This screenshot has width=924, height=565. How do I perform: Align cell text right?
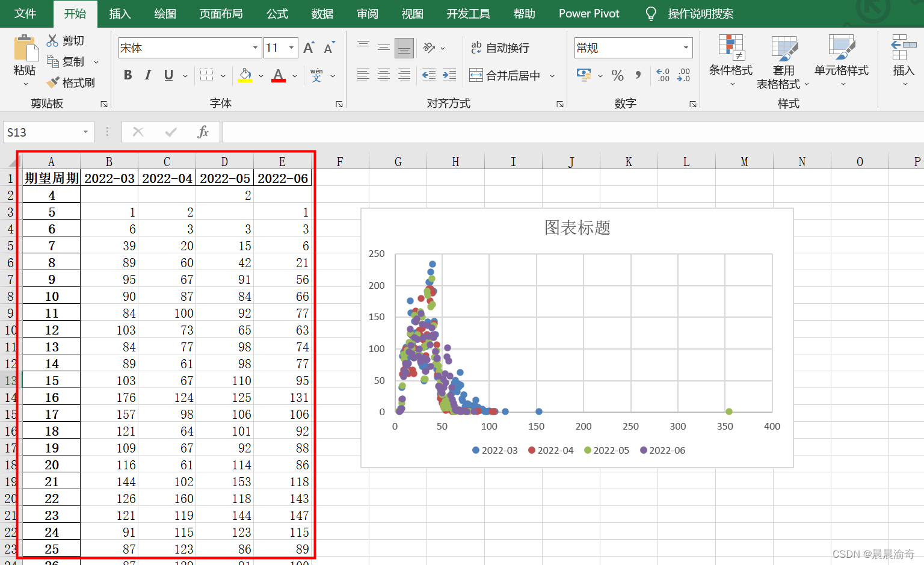click(x=404, y=75)
